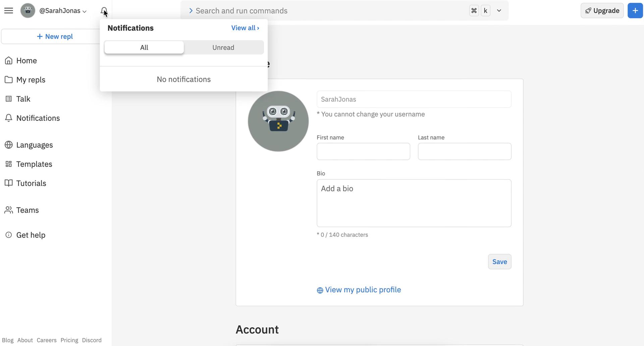Click the notification bell icon in header

coord(104,11)
